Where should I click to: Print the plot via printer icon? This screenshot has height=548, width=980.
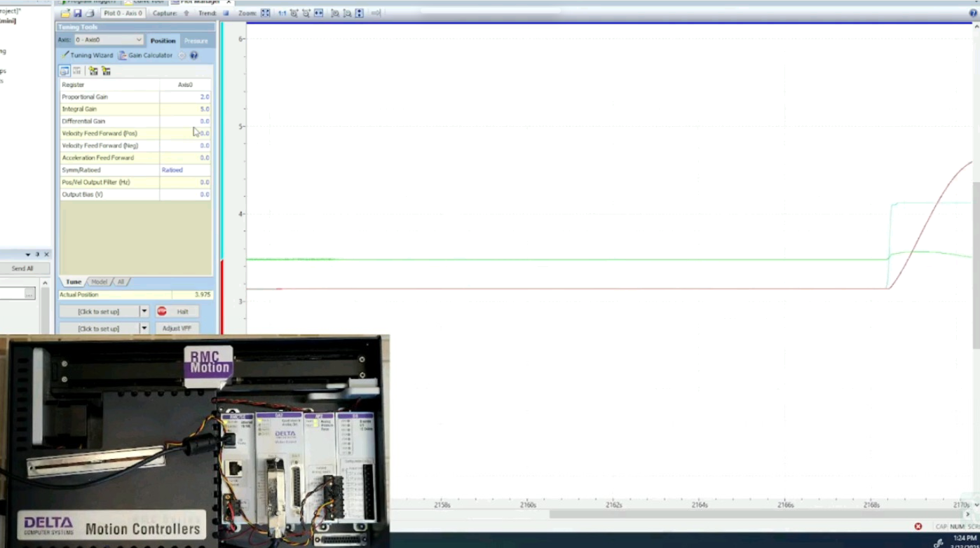pos(89,13)
